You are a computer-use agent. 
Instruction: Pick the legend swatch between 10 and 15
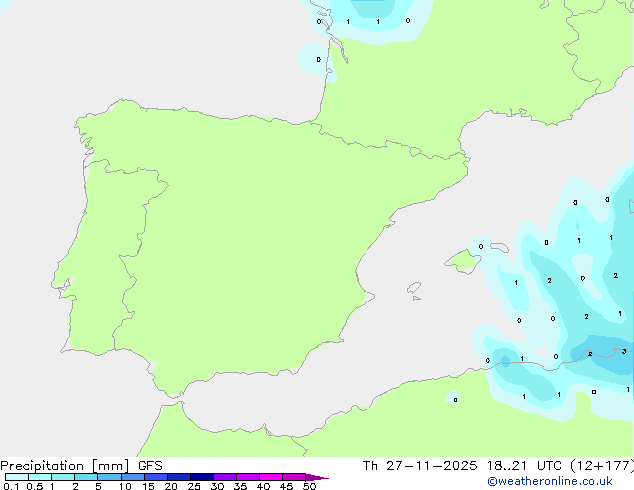[132, 477]
